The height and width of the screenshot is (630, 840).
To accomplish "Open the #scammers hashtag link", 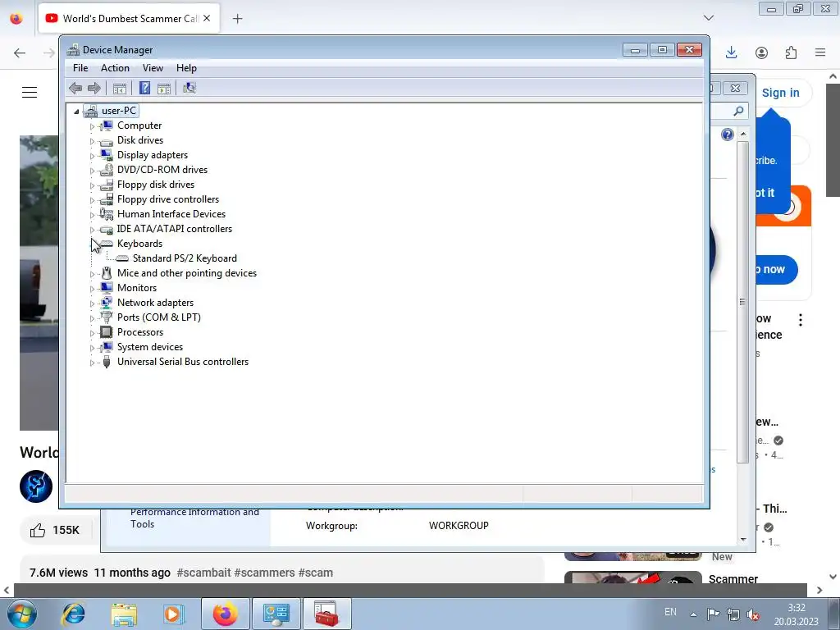I will (x=265, y=573).
